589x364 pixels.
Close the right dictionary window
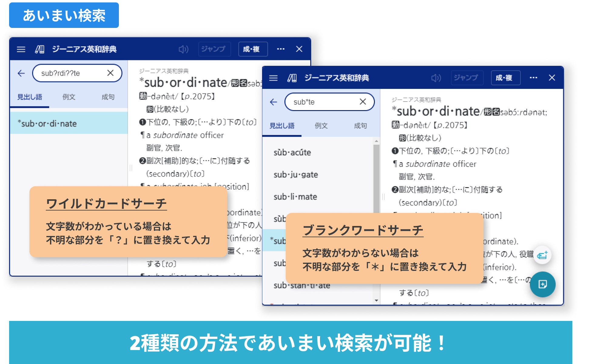tap(552, 78)
